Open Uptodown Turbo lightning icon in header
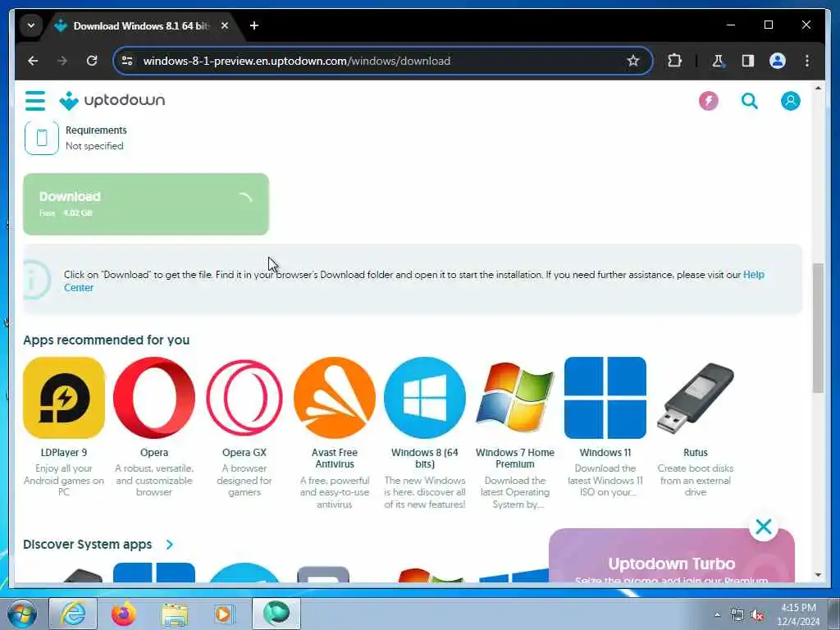Screen dimensions: 840x630 (708, 101)
